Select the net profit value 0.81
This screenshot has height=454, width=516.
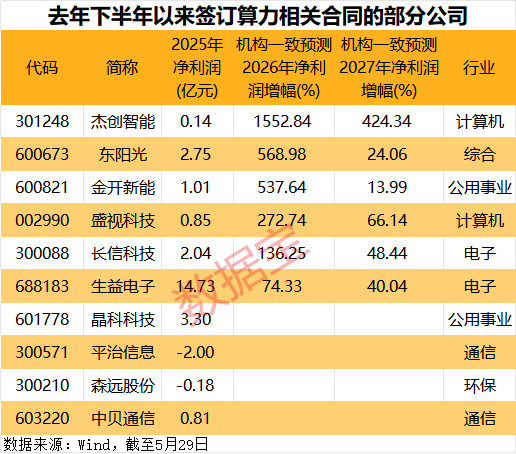click(195, 418)
